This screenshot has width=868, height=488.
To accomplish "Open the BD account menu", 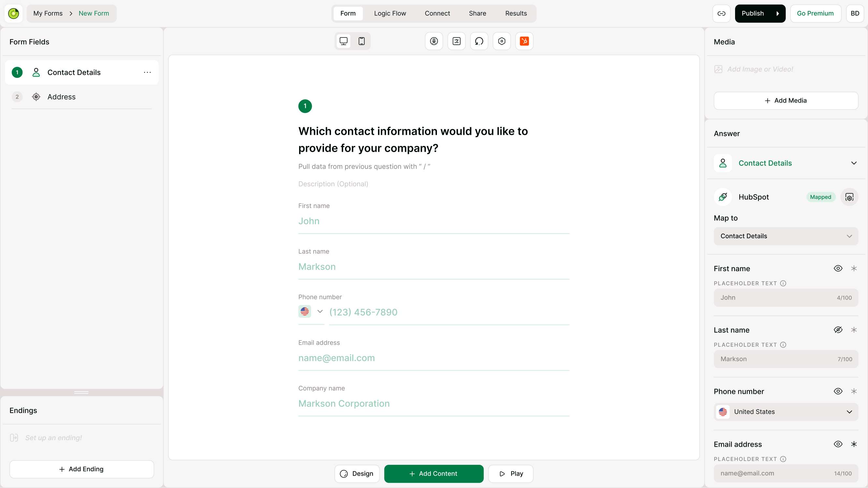I will [855, 13].
